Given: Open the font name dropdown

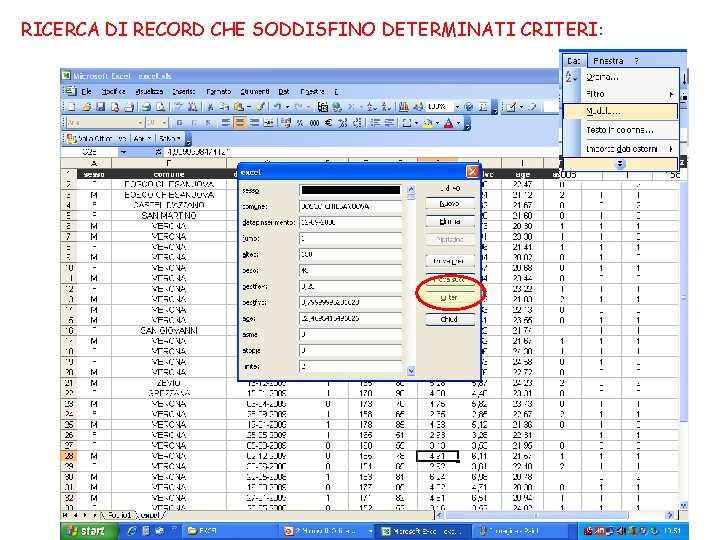Looking at the screenshot, I should (141, 123).
